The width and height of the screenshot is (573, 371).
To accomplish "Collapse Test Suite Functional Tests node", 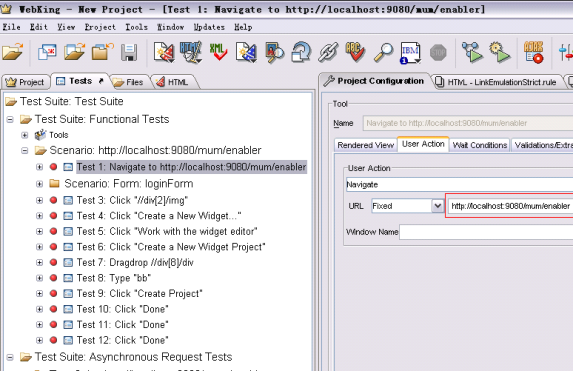I will pos(10,119).
